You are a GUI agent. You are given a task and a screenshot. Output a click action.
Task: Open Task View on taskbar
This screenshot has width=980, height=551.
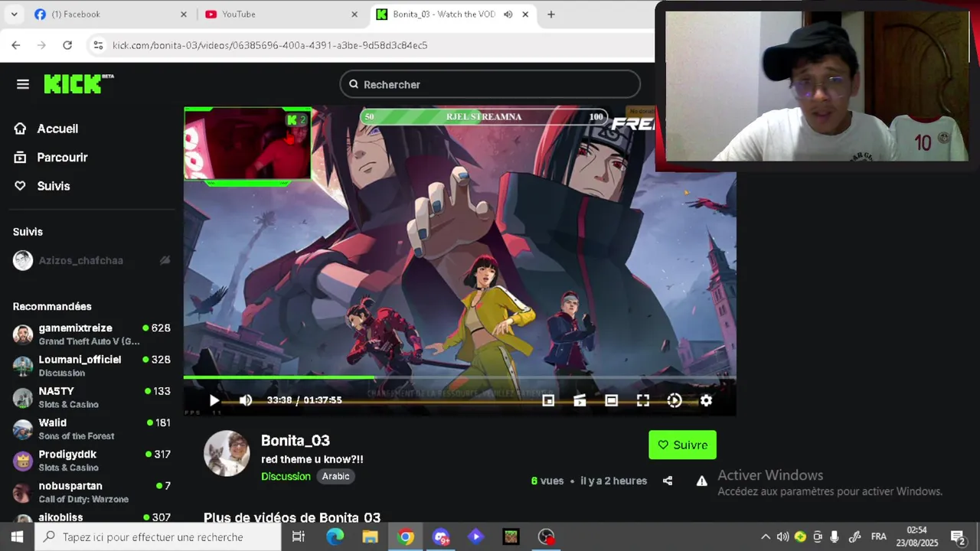299,536
